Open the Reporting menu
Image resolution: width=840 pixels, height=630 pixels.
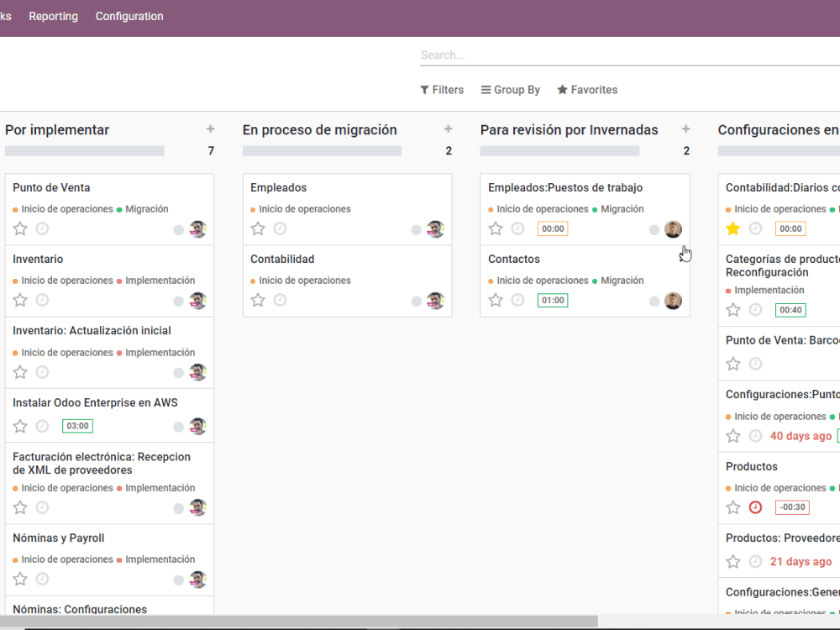(x=53, y=17)
